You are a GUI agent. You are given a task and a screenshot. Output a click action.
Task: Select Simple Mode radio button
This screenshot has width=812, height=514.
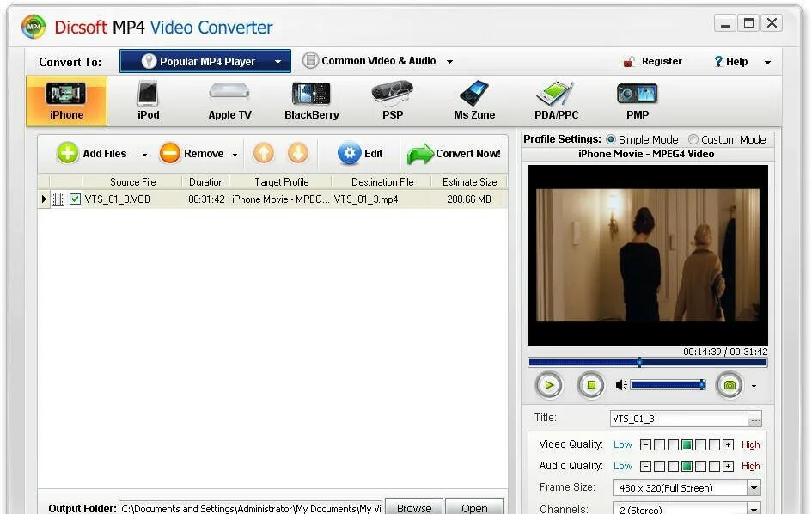pyautogui.click(x=611, y=139)
